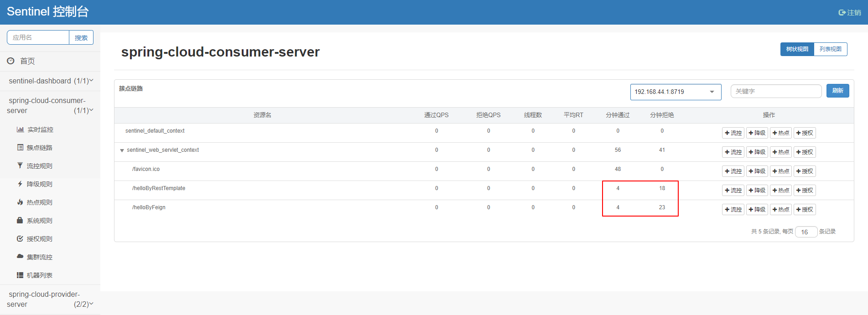Add 降级 rule for /helloByRestTemplate
Image resolution: width=868 pixels, height=315 pixels.
[x=757, y=191]
